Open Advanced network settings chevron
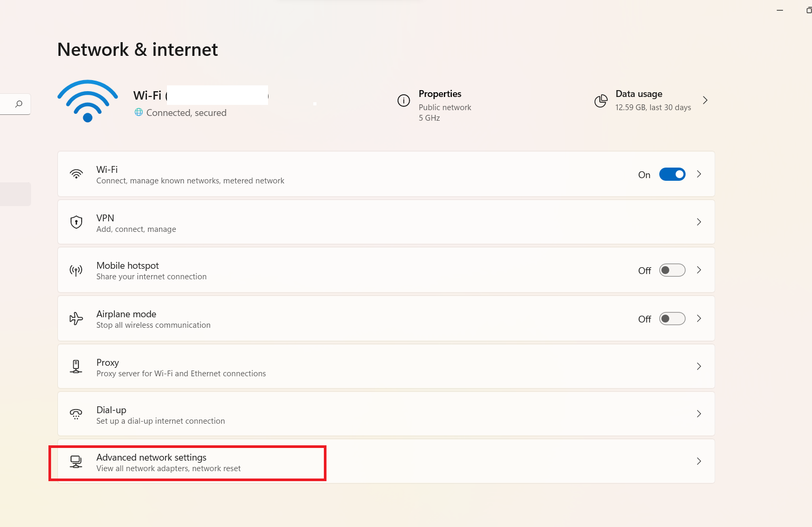 point(699,461)
